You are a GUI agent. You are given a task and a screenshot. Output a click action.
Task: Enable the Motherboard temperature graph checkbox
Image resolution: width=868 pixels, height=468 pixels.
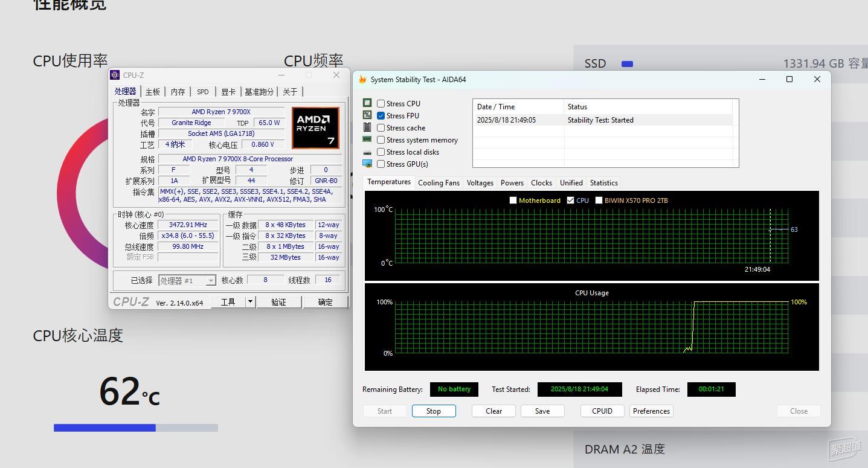click(513, 200)
